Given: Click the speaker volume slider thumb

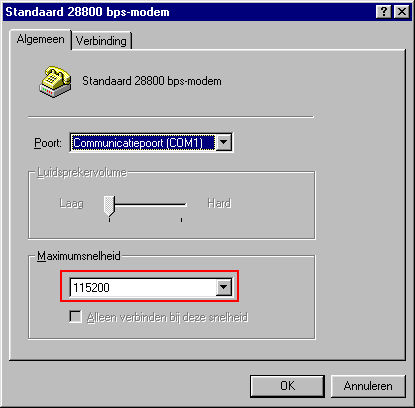Looking at the screenshot, I should click(109, 206).
